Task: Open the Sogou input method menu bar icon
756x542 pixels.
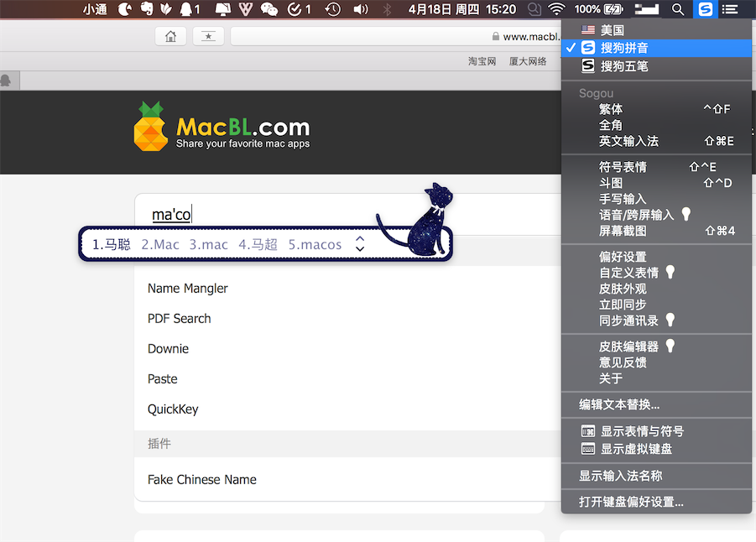Action: [x=705, y=9]
